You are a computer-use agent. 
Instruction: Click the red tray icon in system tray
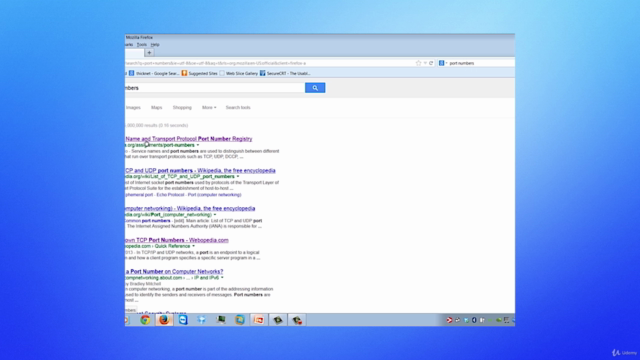click(449, 320)
